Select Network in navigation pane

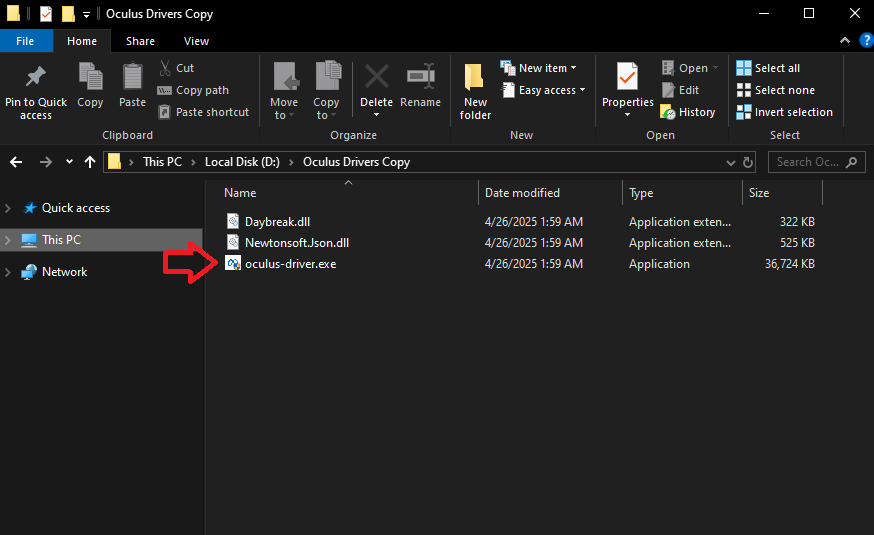pyautogui.click(x=65, y=272)
